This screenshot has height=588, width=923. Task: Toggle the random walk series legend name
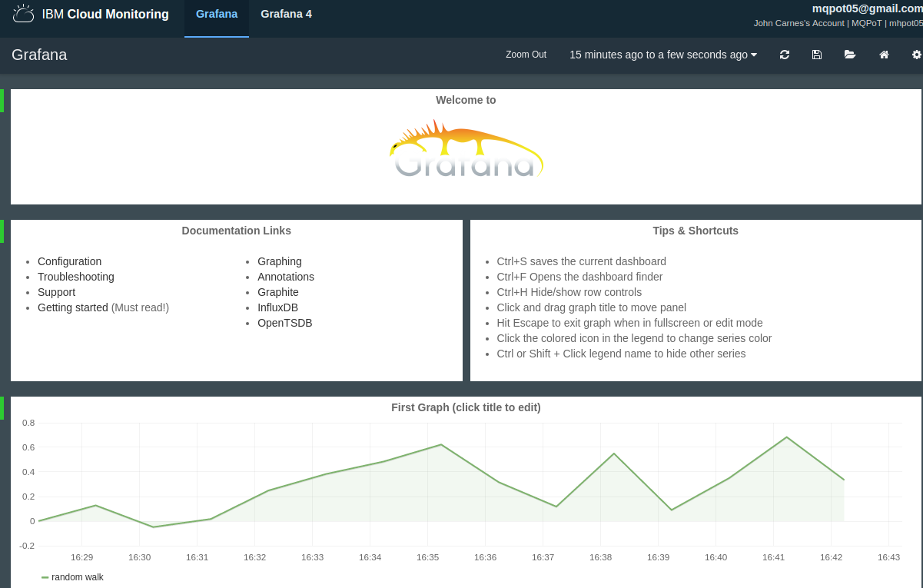pos(78,577)
